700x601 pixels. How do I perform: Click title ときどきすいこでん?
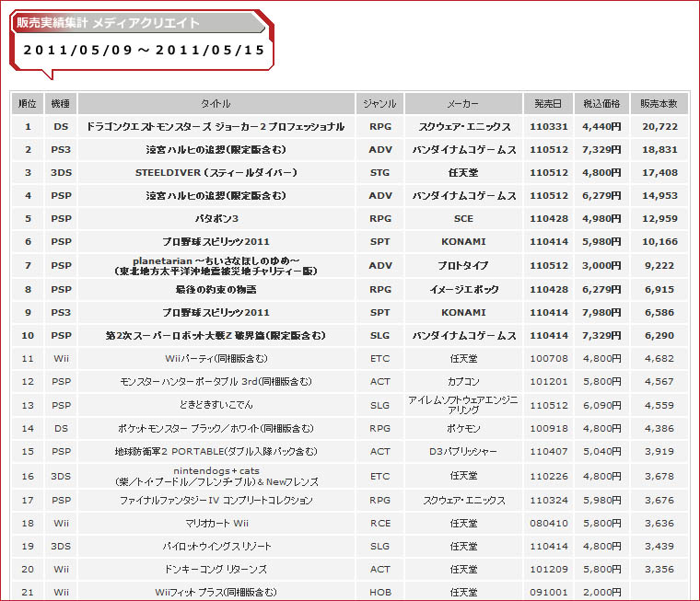pyautogui.click(x=216, y=405)
